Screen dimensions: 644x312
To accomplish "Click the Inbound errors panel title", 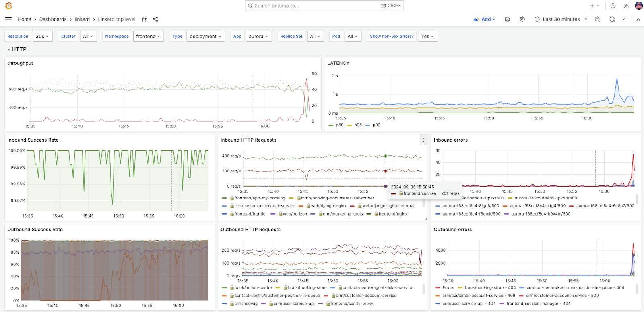I will [x=451, y=140].
